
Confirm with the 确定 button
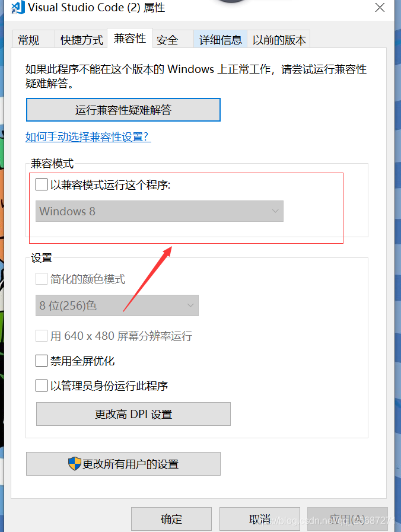click(x=171, y=519)
